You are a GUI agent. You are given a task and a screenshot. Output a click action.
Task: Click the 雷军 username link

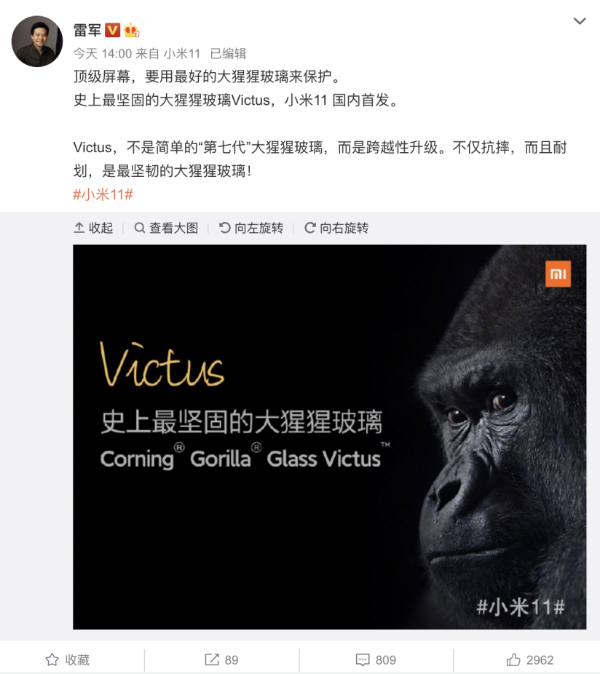point(87,30)
